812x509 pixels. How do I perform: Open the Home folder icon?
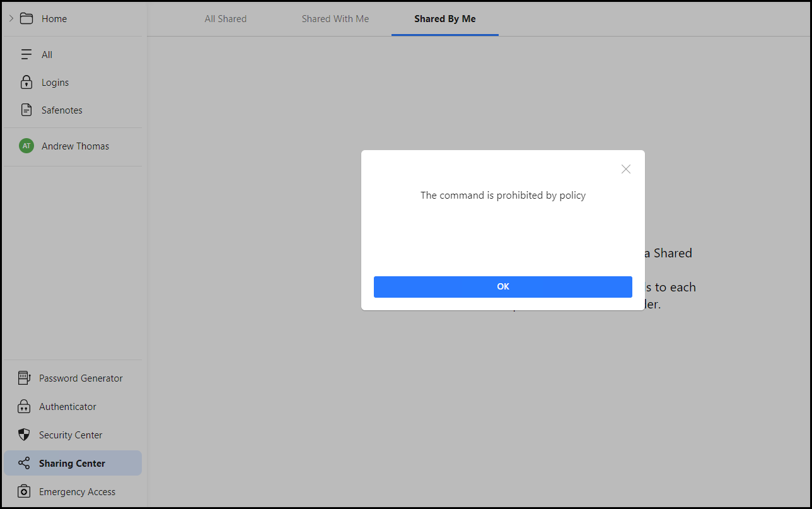[27, 18]
